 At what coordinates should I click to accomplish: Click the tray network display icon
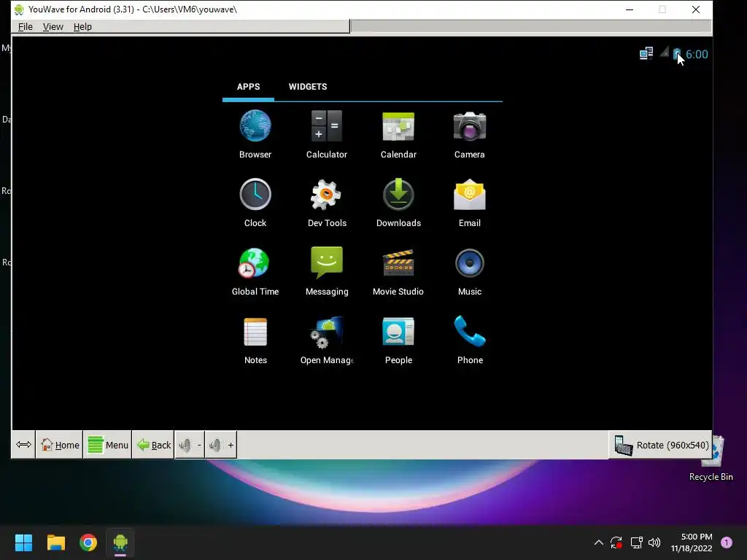tap(636, 542)
